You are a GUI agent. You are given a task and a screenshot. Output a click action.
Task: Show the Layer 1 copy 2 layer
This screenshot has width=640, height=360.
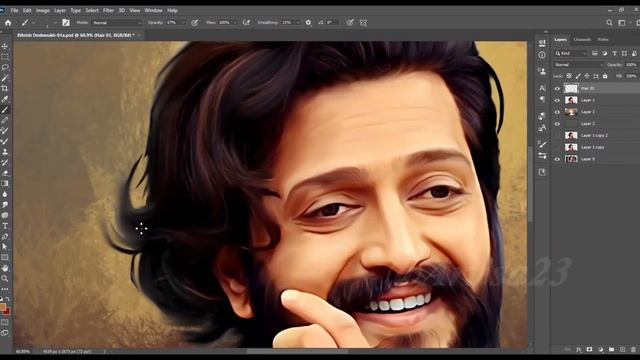tap(557, 135)
